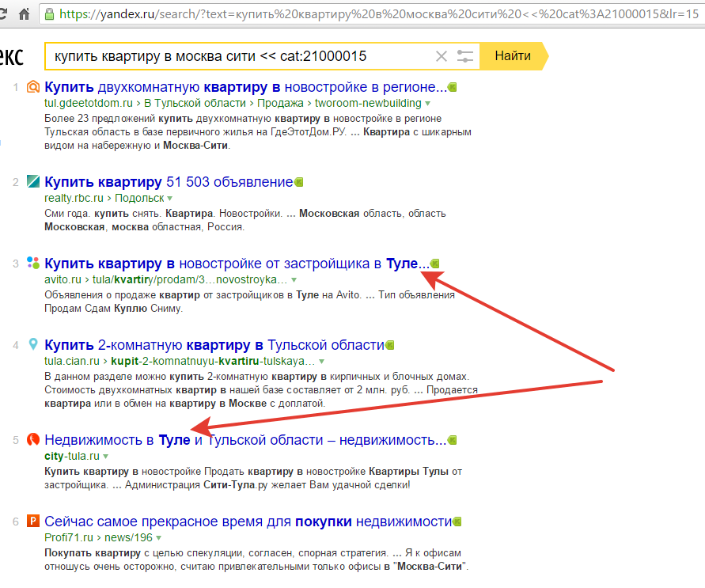Open result 'Недвижимость в Туле и Тульской области'
The height and width of the screenshot is (588, 705).
coord(245,440)
